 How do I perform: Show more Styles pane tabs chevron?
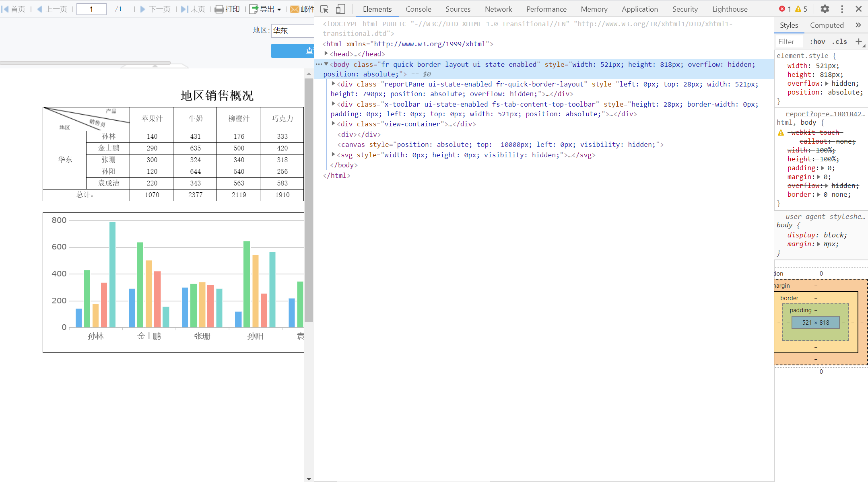pyautogui.click(x=858, y=25)
